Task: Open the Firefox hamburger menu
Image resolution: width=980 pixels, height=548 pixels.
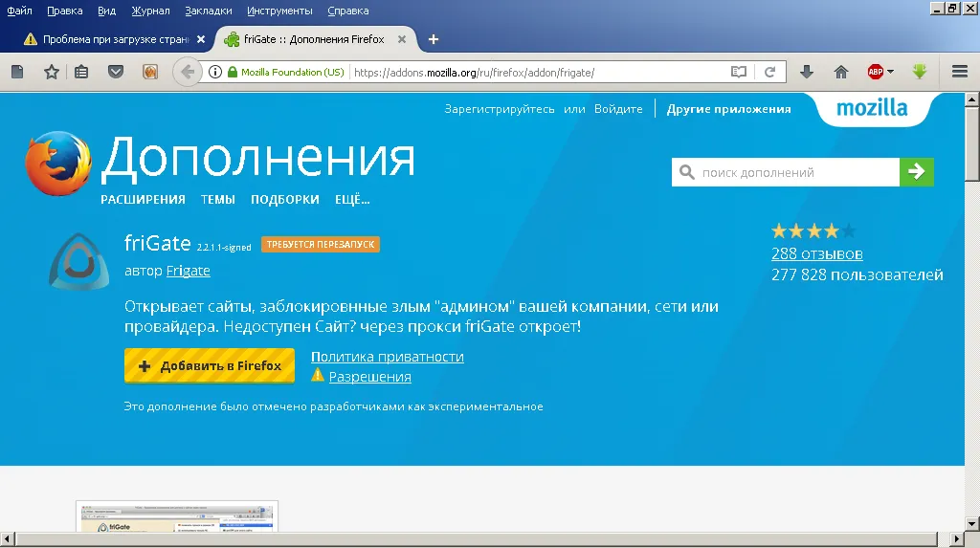Action: 960,72
